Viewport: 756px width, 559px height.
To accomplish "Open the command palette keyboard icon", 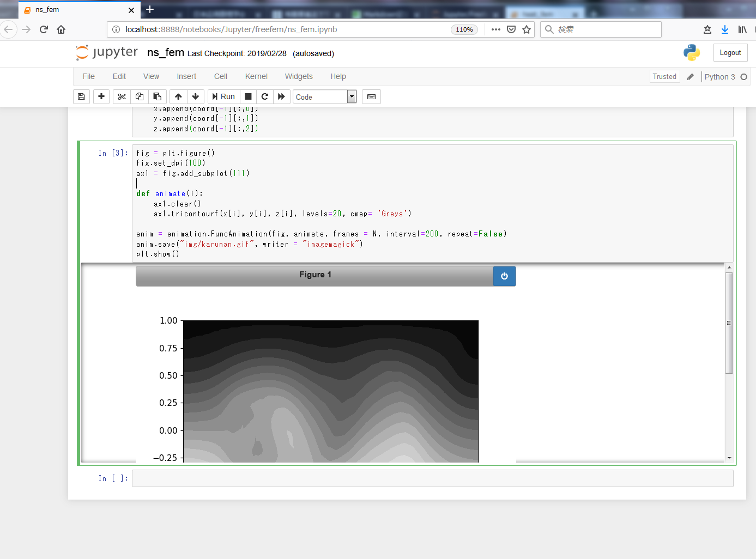I will click(x=371, y=96).
